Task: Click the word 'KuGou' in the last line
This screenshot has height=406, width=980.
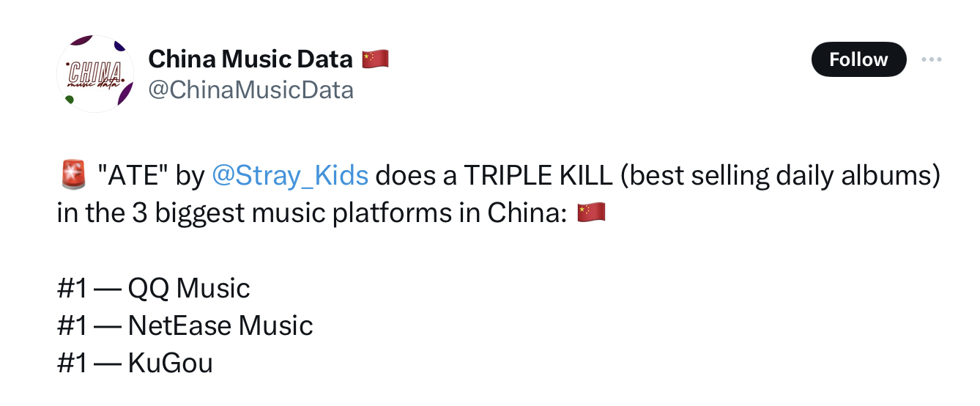Action: point(171,363)
